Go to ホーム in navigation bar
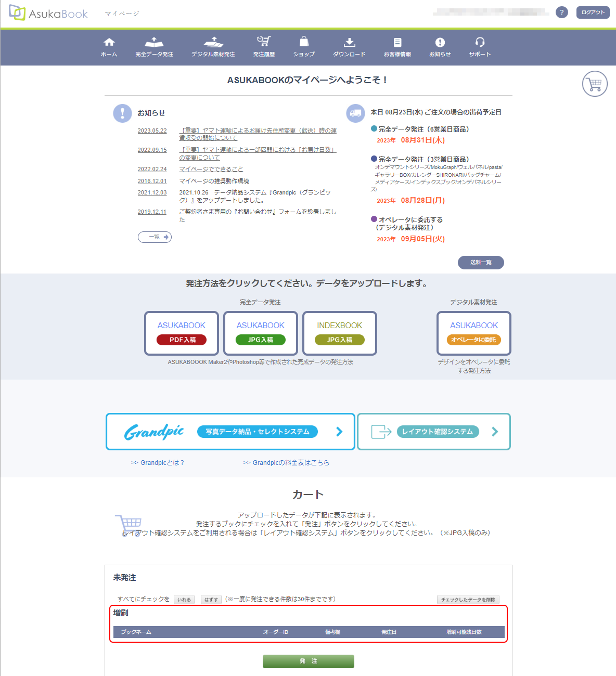Viewport: 616px width, 676px height. point(109,47)
